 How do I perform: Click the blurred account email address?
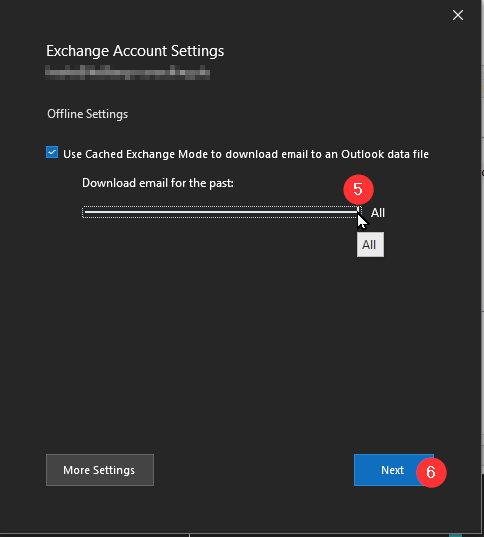coord(127,72)
